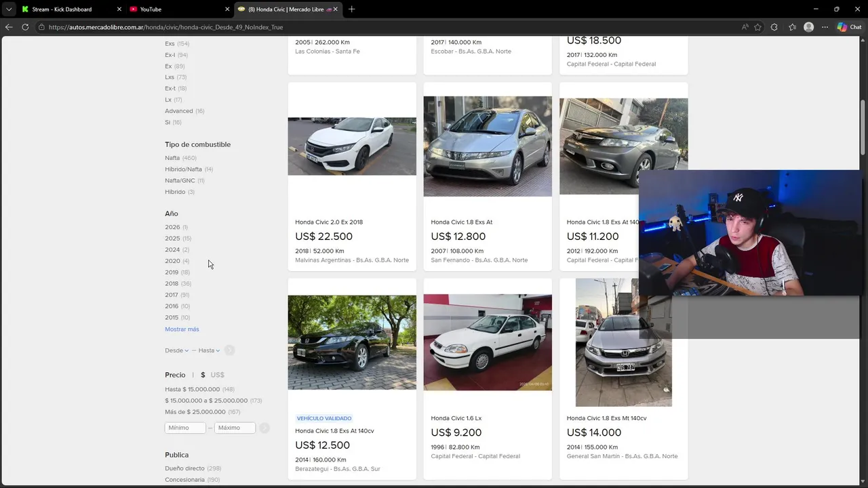Filter fuel type by Híbrido
This screenshot has width=868, height=488.
point(180,192)
